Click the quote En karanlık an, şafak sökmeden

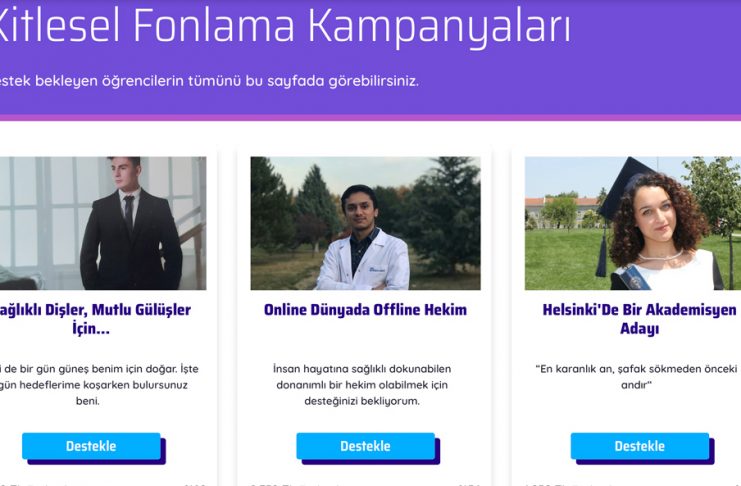[x=636, y=377]
